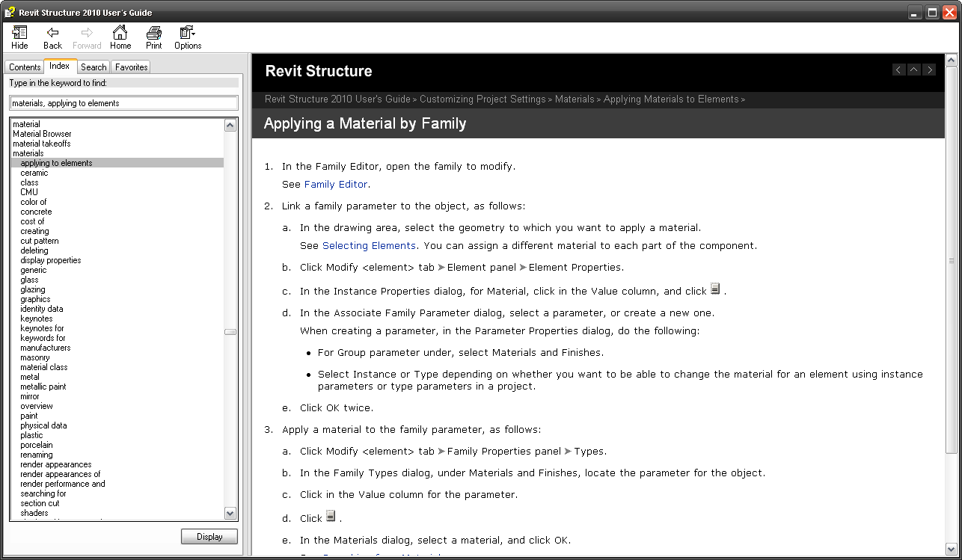962x560 pixels.
Task: Click the content pane scrollbar thumb
Action: click(951, 260)
